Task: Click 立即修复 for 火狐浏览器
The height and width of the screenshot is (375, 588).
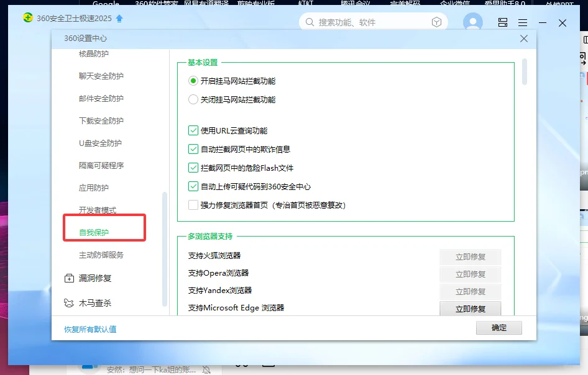Action: pyautogui.click(x=471, y=257)
